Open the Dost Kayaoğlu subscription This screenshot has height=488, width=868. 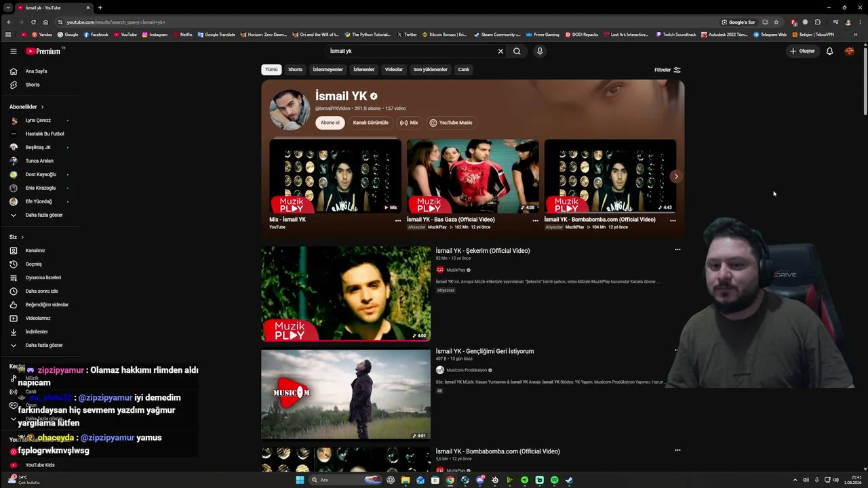coord(41,174)
